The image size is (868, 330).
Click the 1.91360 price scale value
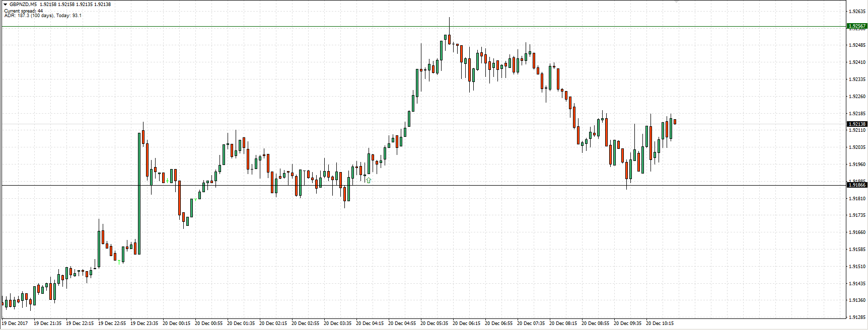(857, 300)
